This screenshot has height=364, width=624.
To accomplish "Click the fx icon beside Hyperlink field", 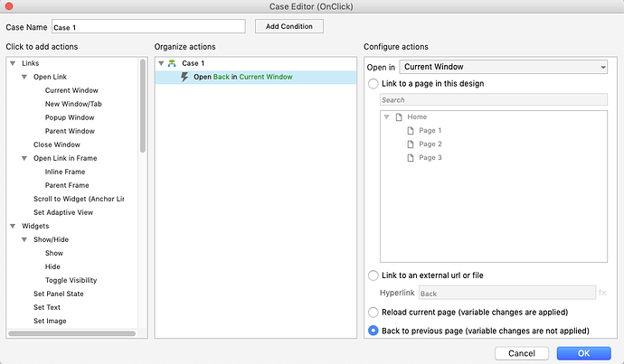I will pos(602,293).
